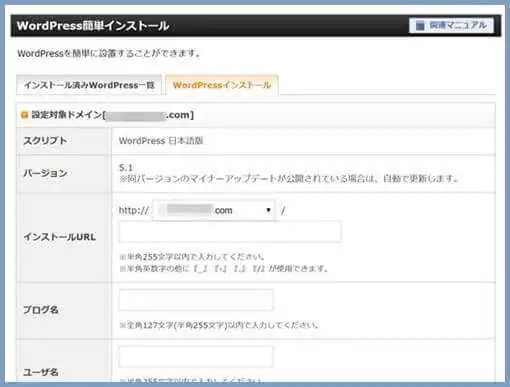The width and height of the screenshot is (510, 387).
Task: Click the version number 5.1 text
Action: coord(126,167)
